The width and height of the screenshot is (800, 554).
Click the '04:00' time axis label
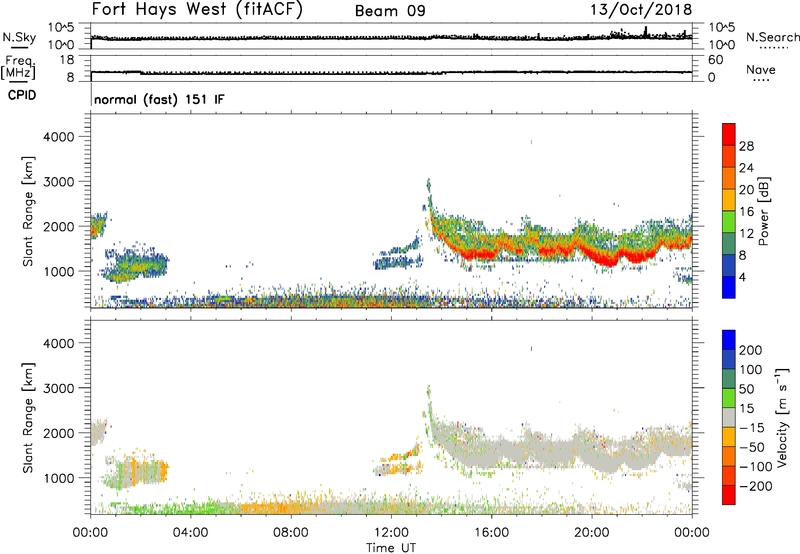(191, 533)
